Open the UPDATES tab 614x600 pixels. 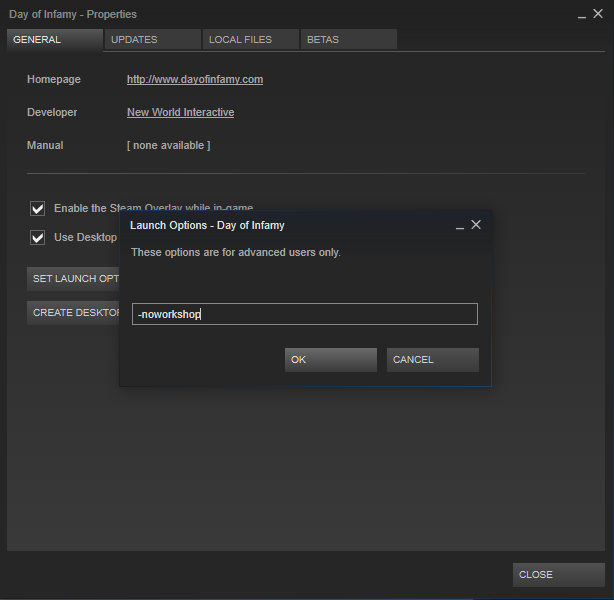coord(153,40)
